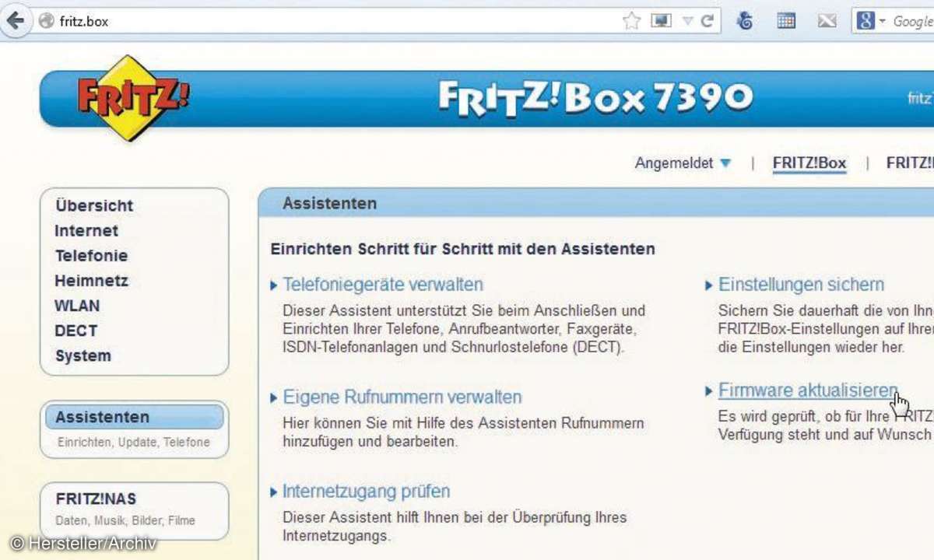This screenshot has height=560, width=934.
Task: Open the Telefonie menu item
Action: [91, 255]
